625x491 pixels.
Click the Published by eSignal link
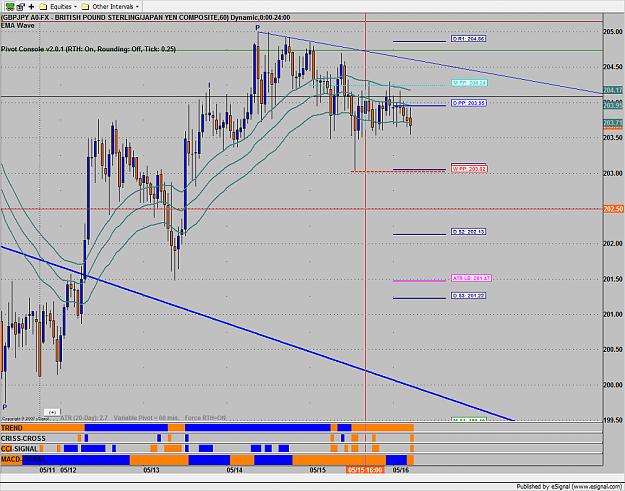tap(570, 487)
